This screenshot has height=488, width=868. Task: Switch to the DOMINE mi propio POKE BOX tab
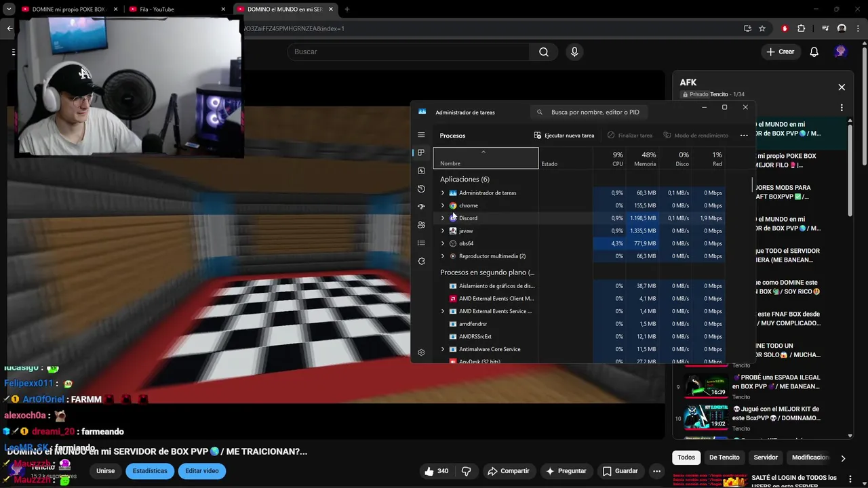point(68,9)
